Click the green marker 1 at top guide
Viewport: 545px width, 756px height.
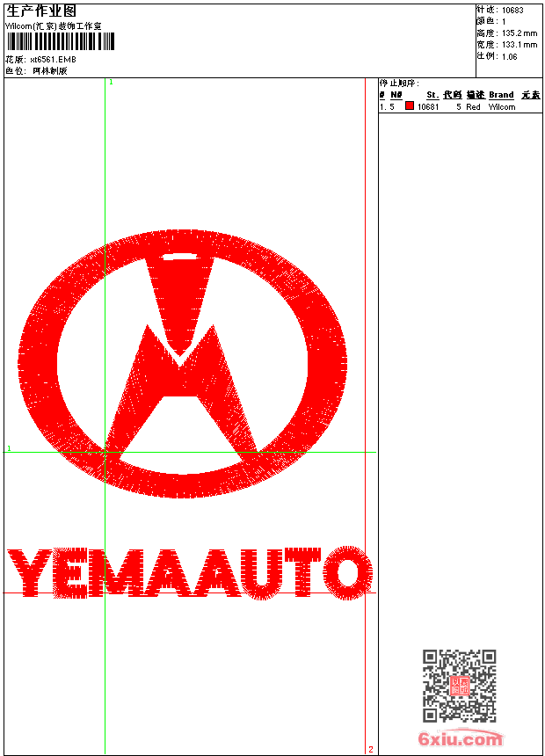click(111, 83)
